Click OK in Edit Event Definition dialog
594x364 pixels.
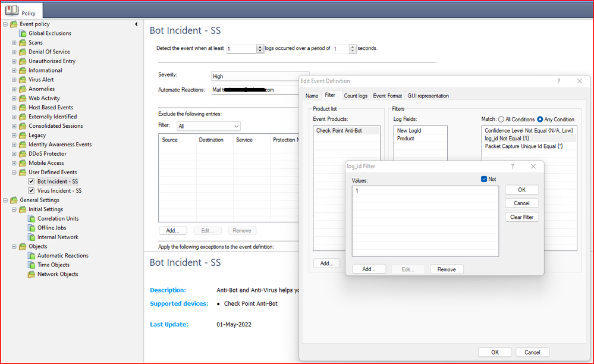tap(495, 352)
